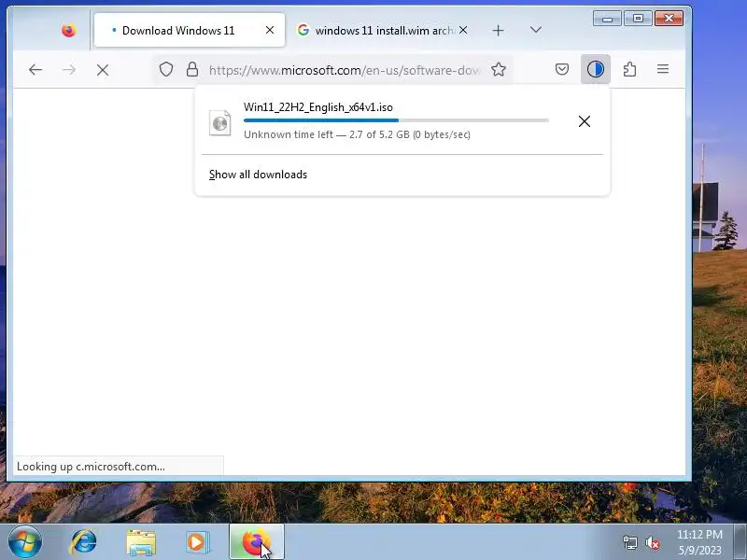The width and height of the screenshot is (747, 560).
Task: Click the Looking up c.microsoft.com status text
Action: coord(91,467)
